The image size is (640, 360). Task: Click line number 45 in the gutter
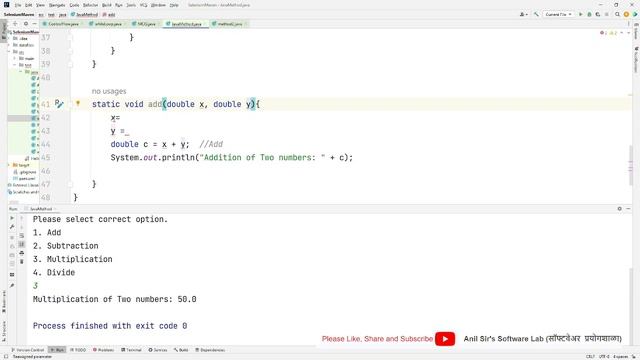click(x=45, y=158)
